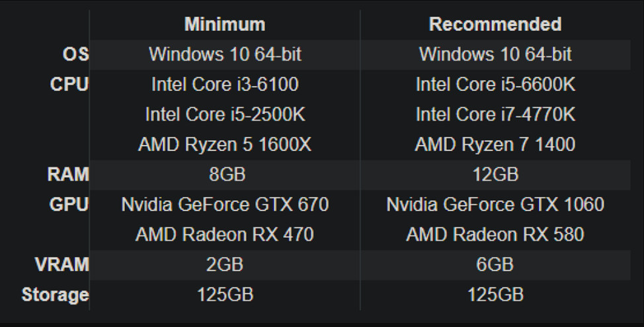The image size is (644, 327).
Task: Click the CPU row label
Action: coord(69,85)
